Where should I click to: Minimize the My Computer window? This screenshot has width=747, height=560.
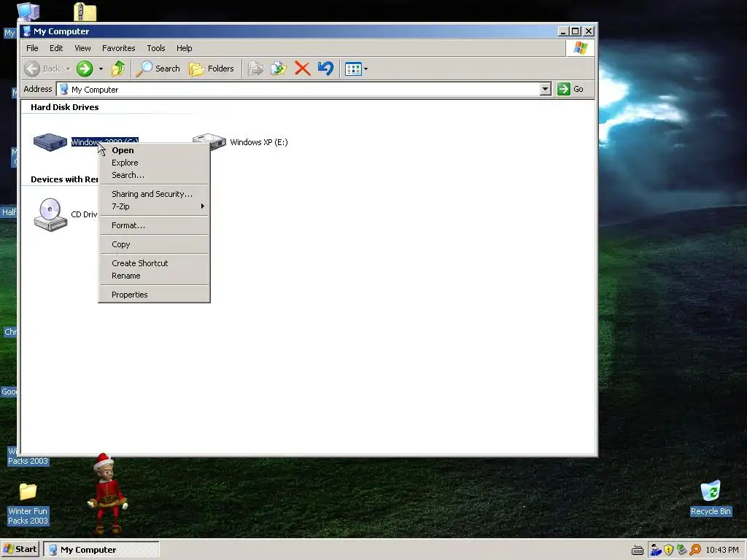pyautogui.click(x=562, y=31)
